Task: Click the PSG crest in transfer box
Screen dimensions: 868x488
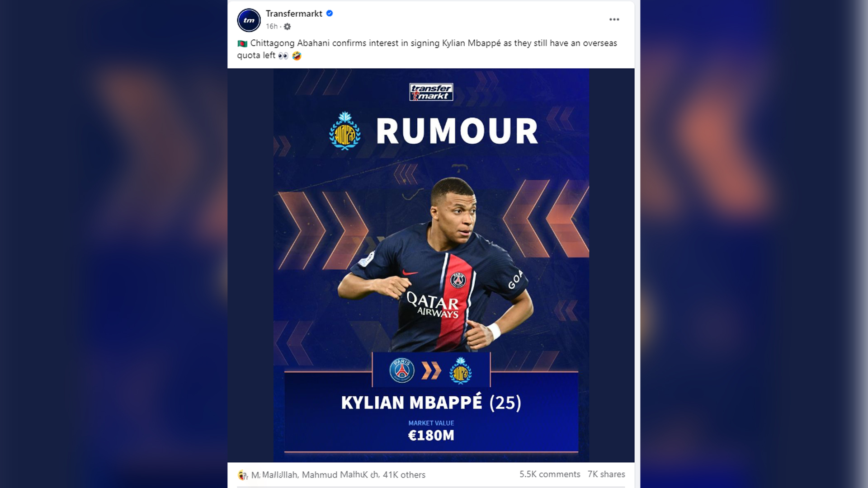Action: (402, 371)
